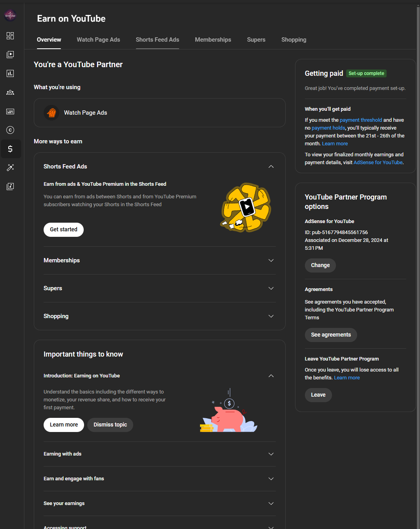Expand the Supers section chevron
The height and width of the screenshot is (529, 420).
[x=271, y=288]
